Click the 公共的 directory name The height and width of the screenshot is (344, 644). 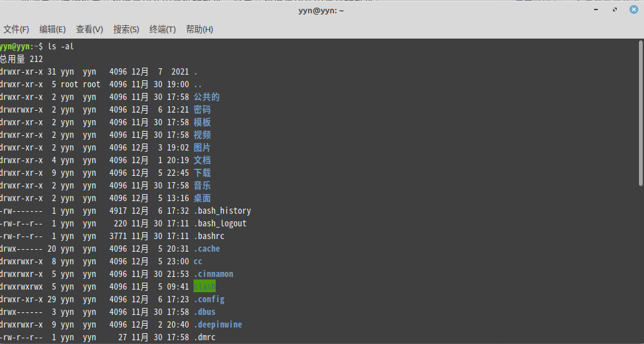coord(207,97)
